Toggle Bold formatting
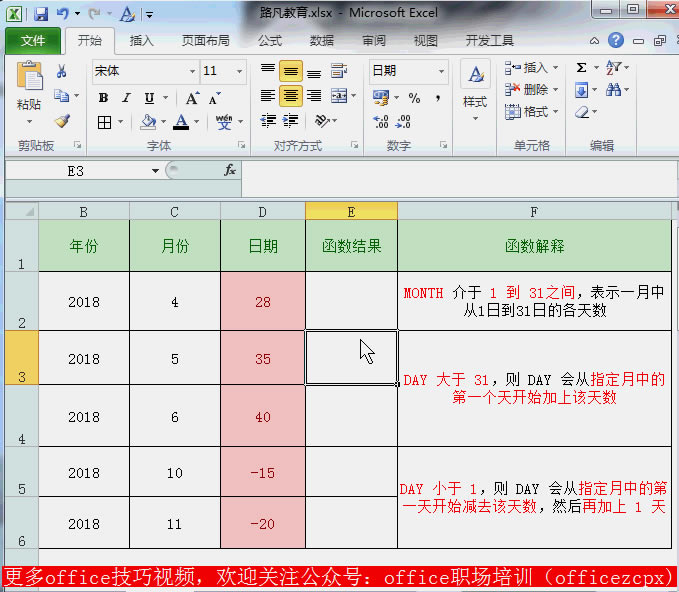This screenshot has width=679, height=592. [x=103, y=98]
